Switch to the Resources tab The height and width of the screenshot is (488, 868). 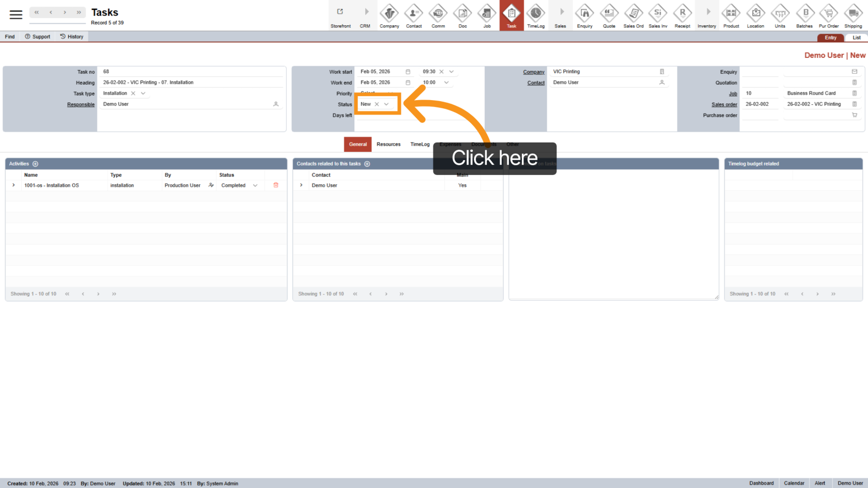[389, 145]
